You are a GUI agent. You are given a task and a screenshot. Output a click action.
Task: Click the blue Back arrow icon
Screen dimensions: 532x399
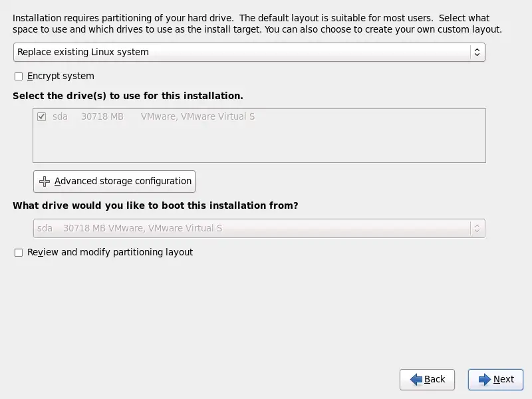click(x=416, y=379)
